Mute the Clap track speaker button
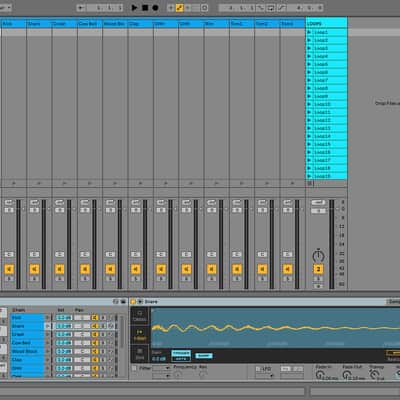Image resolution: width=400 pixels, height=400 pixels. [136, 269]
